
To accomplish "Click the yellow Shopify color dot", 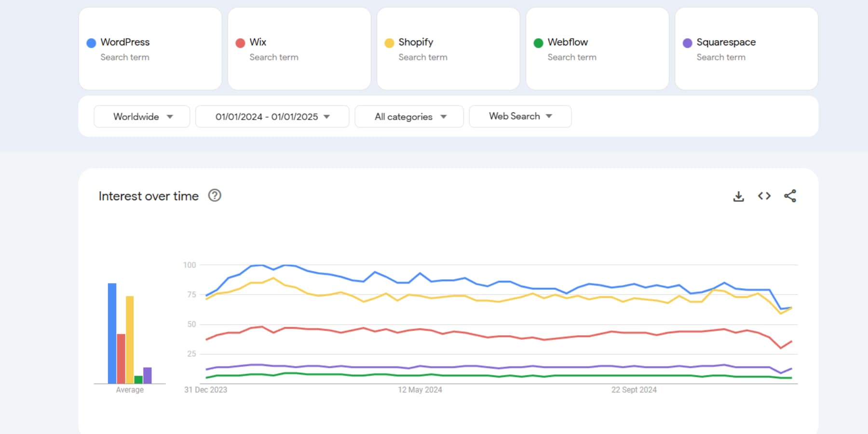I will coord(389,42).
